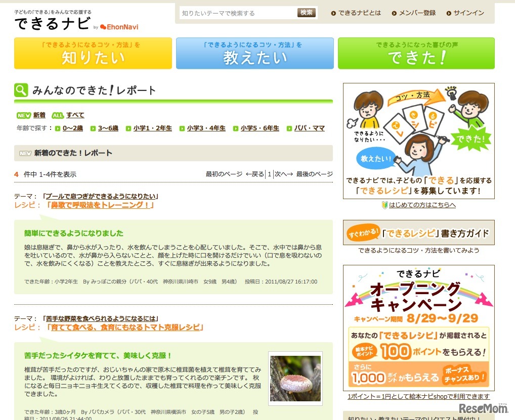Click report title 苦手だったシイタケを育てて、美味しく克服！
The image size is (515, 420).
[98, 356]
